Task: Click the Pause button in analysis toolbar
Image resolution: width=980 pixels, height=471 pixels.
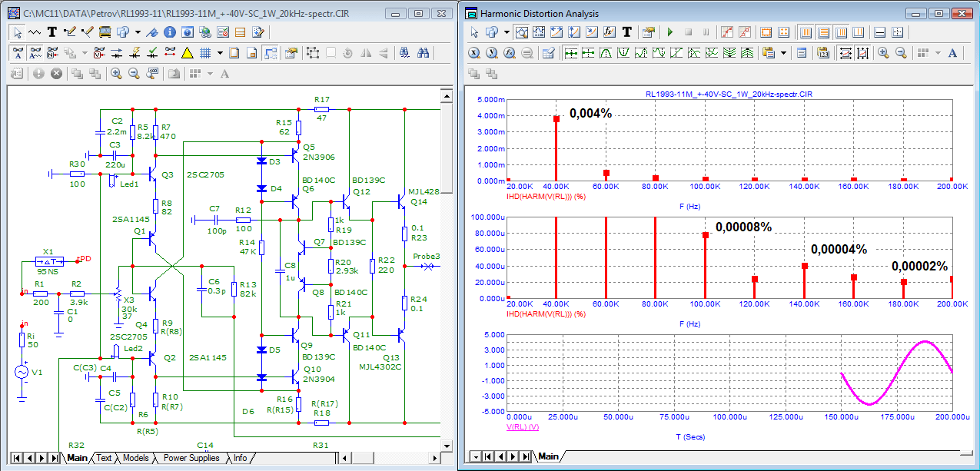Action: [706, 32]
